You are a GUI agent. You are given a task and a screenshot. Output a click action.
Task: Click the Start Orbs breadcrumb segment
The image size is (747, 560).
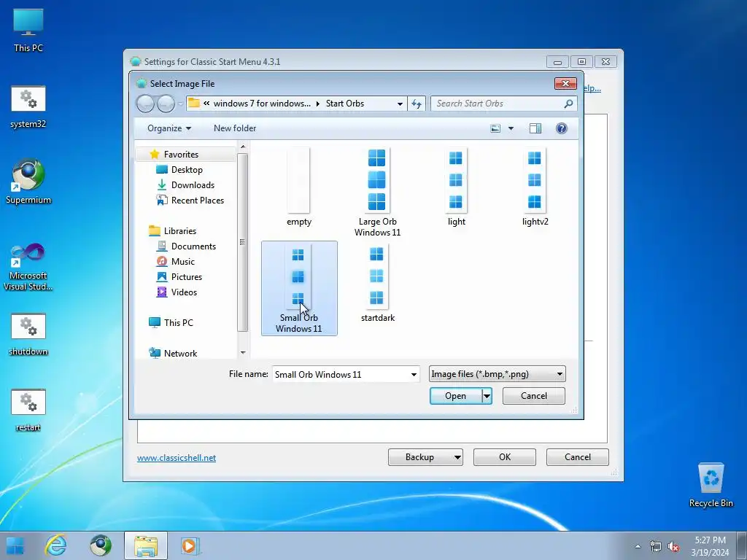pos(345,104)
